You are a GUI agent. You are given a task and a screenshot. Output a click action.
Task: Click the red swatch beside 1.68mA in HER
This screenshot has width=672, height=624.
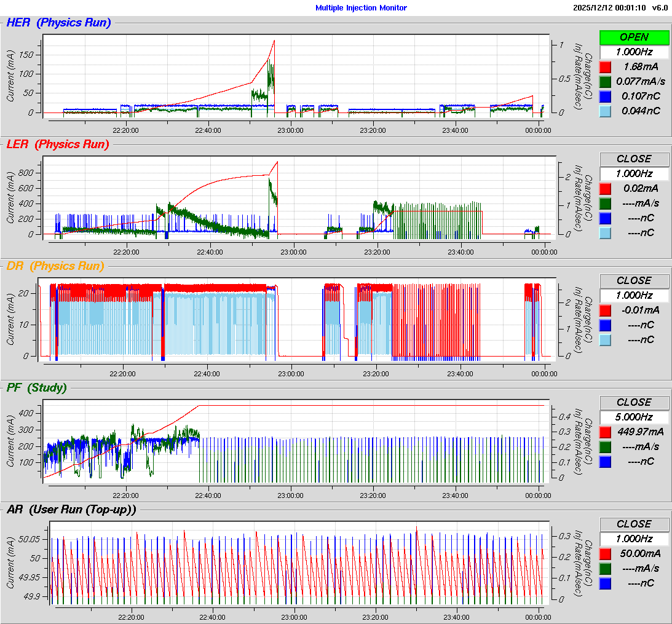pos(605,66)
